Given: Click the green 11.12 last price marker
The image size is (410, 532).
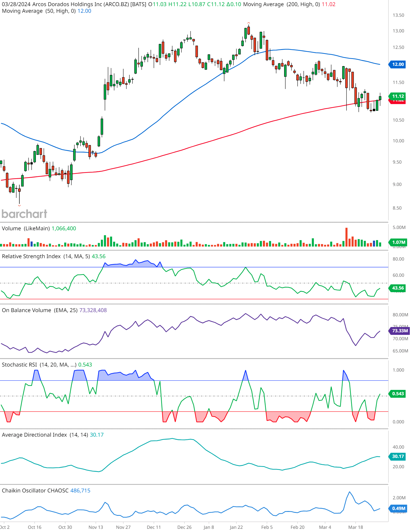Looking at the screenshot, I should click(x=398, y=96).
